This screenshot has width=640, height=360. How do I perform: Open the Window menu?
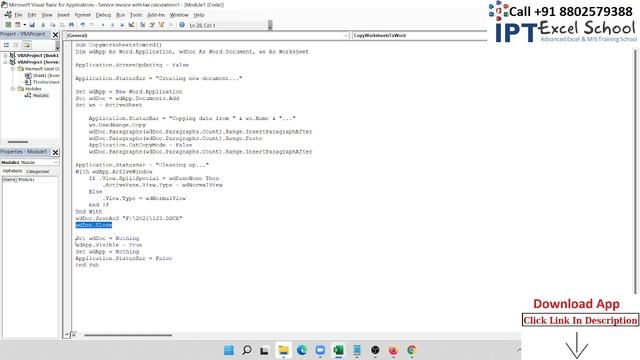point(179,15)
